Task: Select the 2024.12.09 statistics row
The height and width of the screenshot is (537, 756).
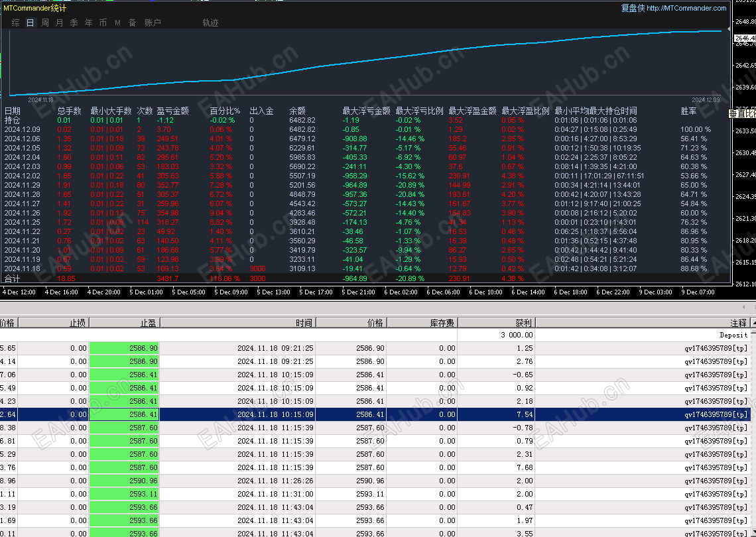Action: coord(365,129)
